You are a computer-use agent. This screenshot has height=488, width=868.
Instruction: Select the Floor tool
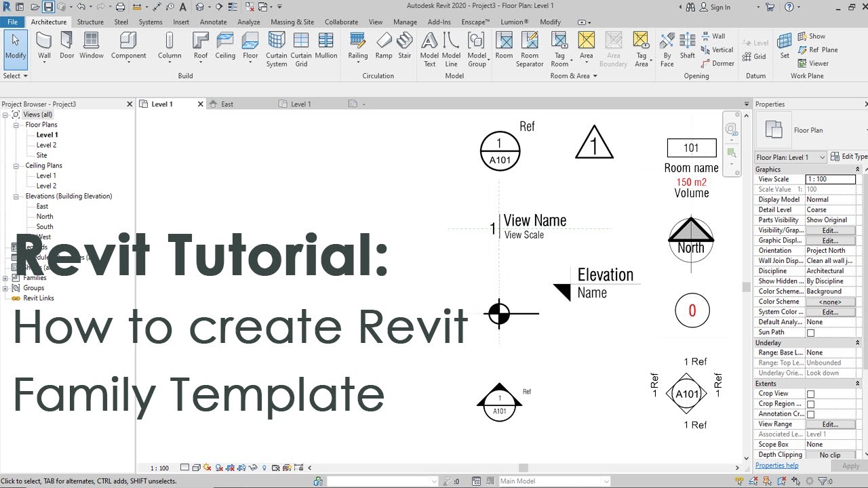[x=250, y=47]
